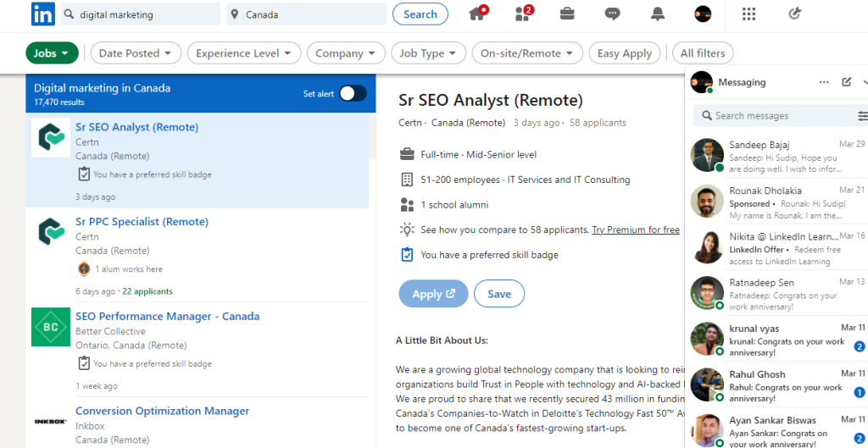Toggle the Set alert switch
Screen dimensions: 868x448
point(353,93)
